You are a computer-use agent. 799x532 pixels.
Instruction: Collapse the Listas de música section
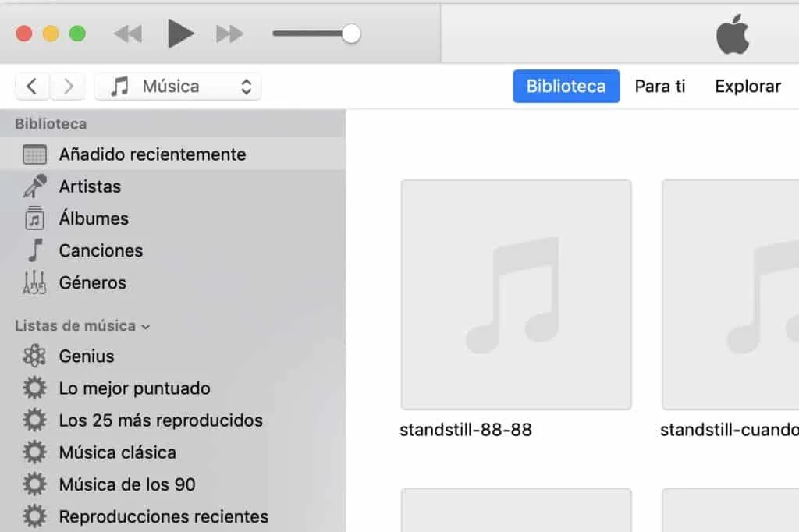click(x=147, y=326)
